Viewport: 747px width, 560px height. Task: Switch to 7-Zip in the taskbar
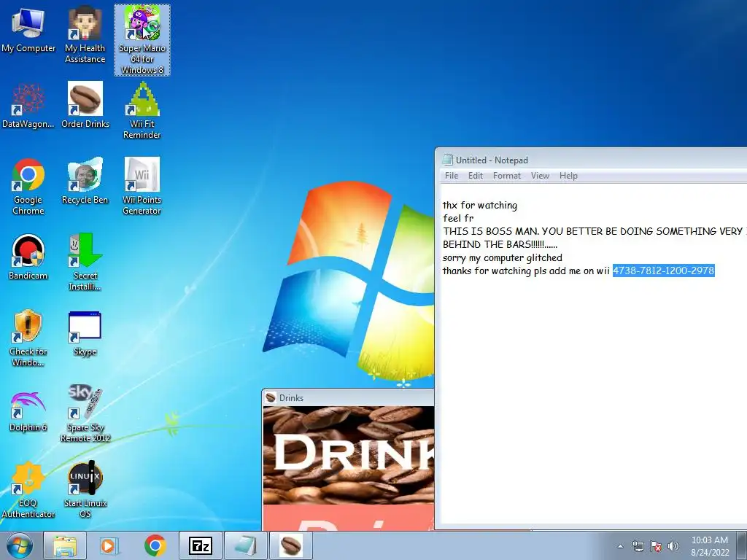click(200, 545)
